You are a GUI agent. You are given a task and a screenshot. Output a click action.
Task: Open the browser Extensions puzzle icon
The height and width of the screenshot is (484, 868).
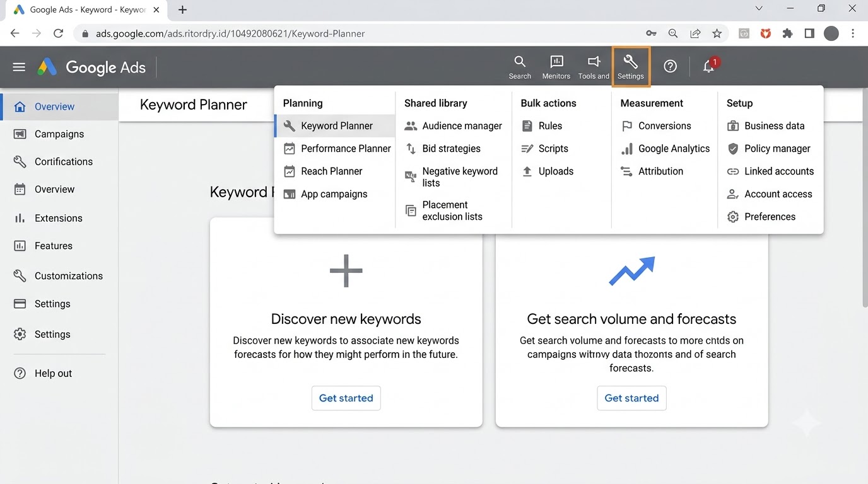pos(787,33)
